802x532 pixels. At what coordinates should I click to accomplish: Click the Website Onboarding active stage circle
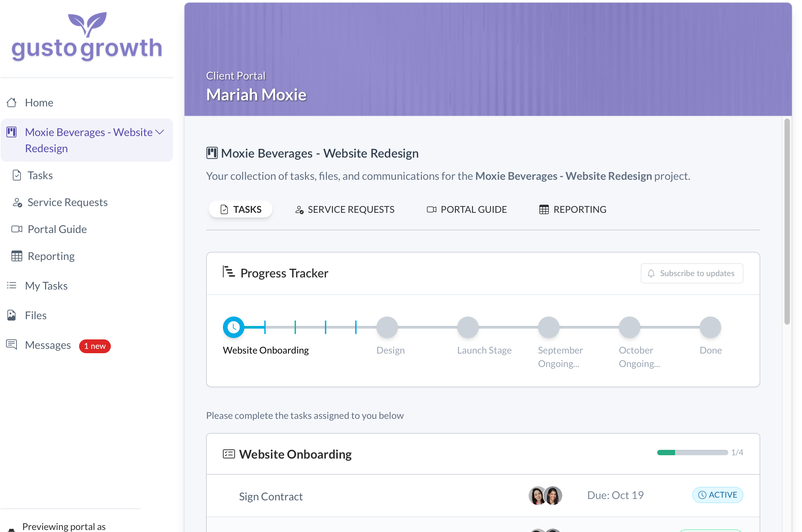(233, 327)
